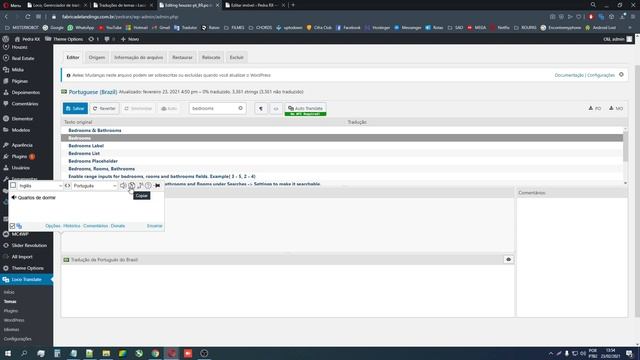Open screen options gear icon
Viewport: 640px width, 360px height.
(x=621, y=75)
